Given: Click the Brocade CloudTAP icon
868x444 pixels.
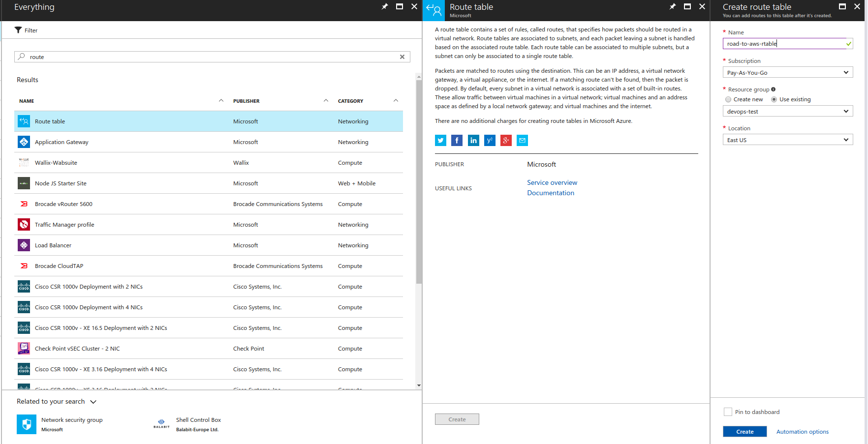Looking at the screenshot, I should pos(24,266).
